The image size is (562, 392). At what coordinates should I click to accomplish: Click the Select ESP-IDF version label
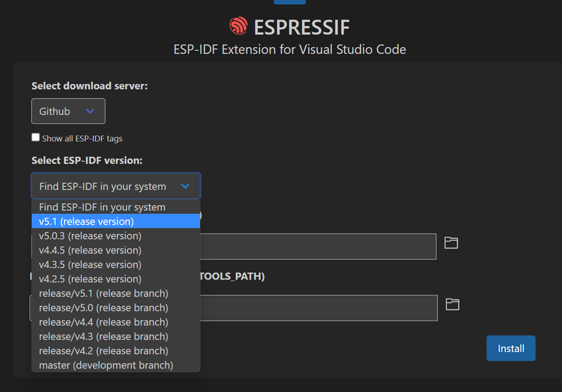point(87,161)
